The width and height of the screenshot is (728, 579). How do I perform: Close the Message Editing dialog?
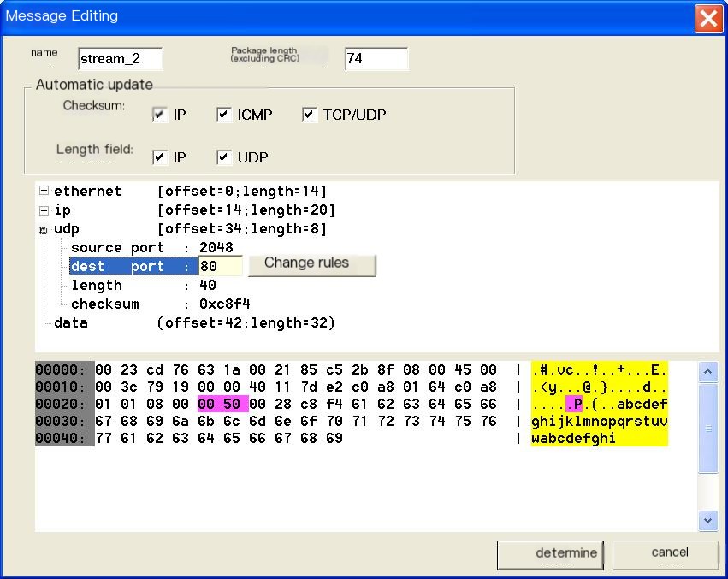click(x=708, y=19)
